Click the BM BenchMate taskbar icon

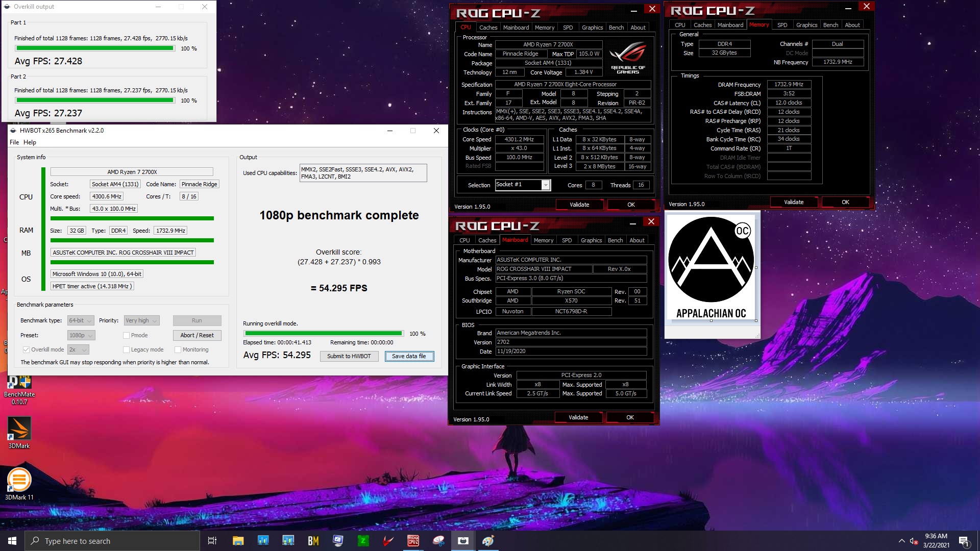[313, 541]
